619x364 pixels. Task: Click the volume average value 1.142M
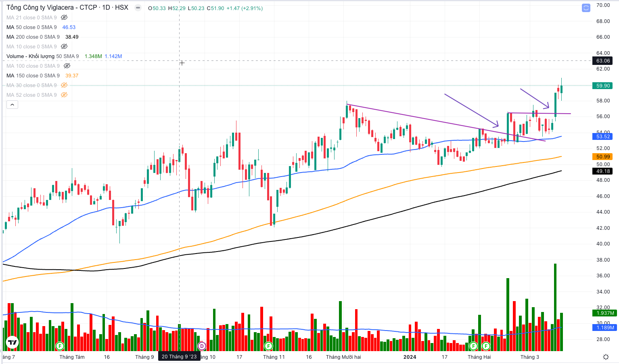pyautogui.click(x=113, y=56)
